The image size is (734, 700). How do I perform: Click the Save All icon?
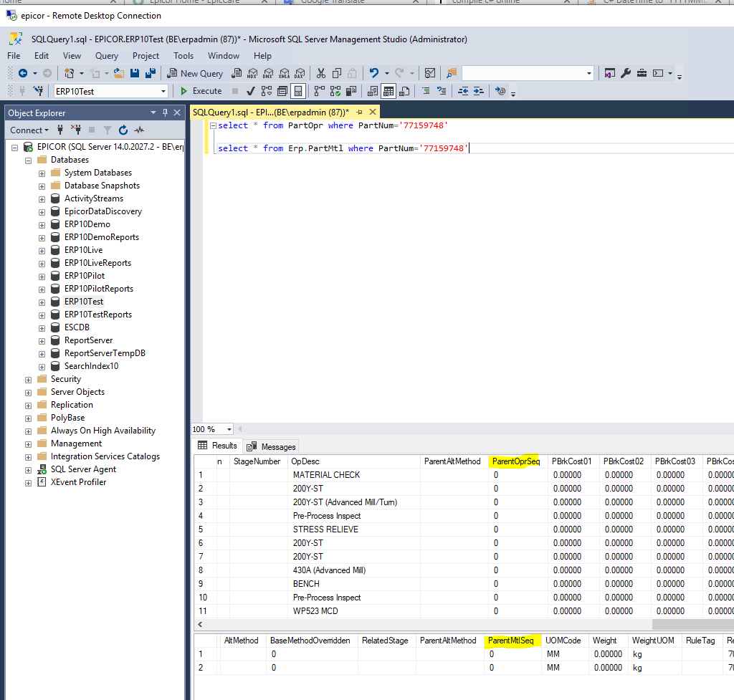151,73
